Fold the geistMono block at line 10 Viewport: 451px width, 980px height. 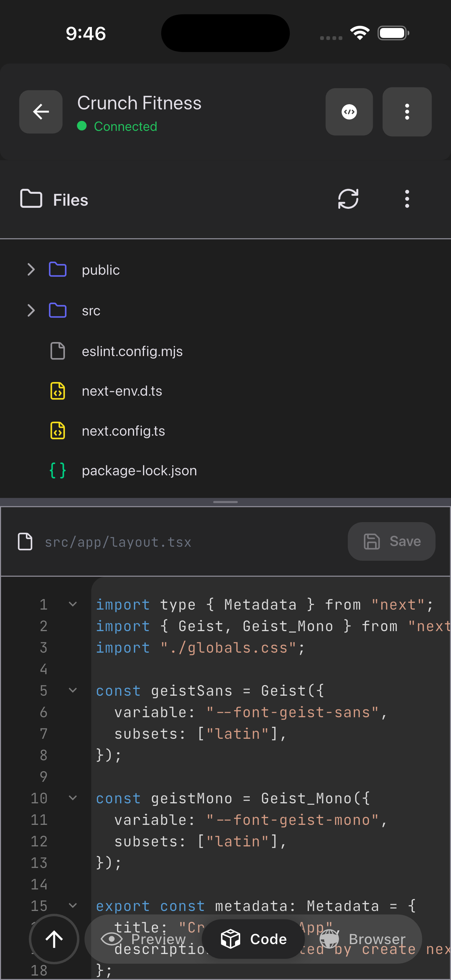tap(73, 798)
